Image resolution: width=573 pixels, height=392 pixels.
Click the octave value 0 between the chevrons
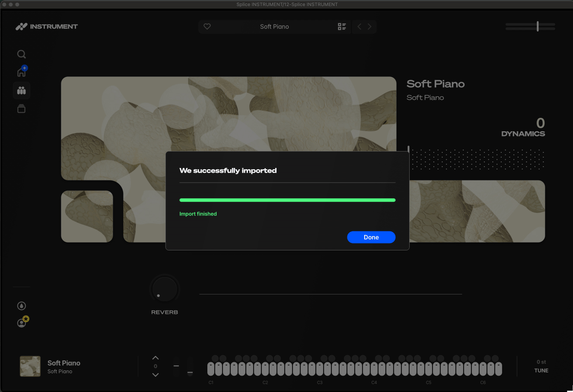tap(156, 366)
